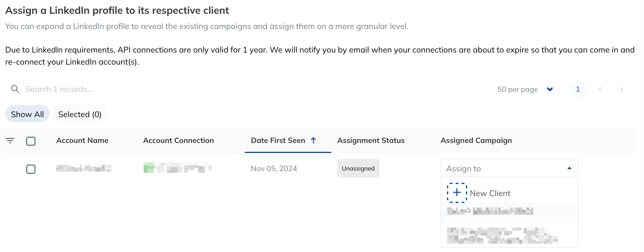Open the Assign to dropdown

point(509,168)
